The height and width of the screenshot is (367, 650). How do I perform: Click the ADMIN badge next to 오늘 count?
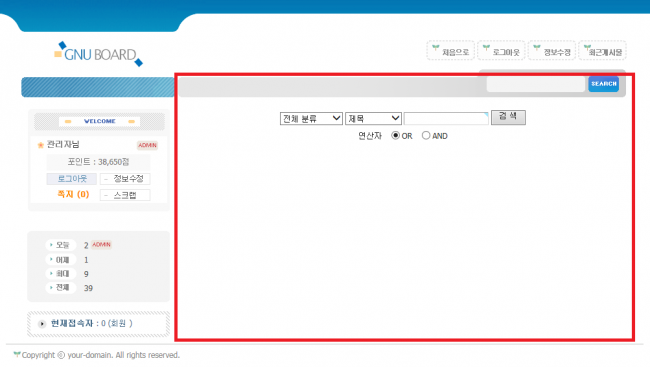[101, 245]
